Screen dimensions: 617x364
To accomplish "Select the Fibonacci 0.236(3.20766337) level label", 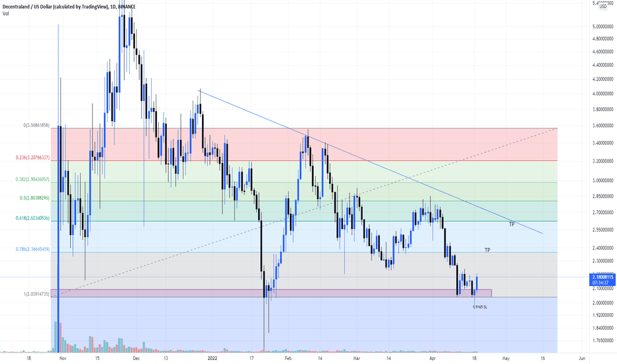I will [x=32, y=158].
